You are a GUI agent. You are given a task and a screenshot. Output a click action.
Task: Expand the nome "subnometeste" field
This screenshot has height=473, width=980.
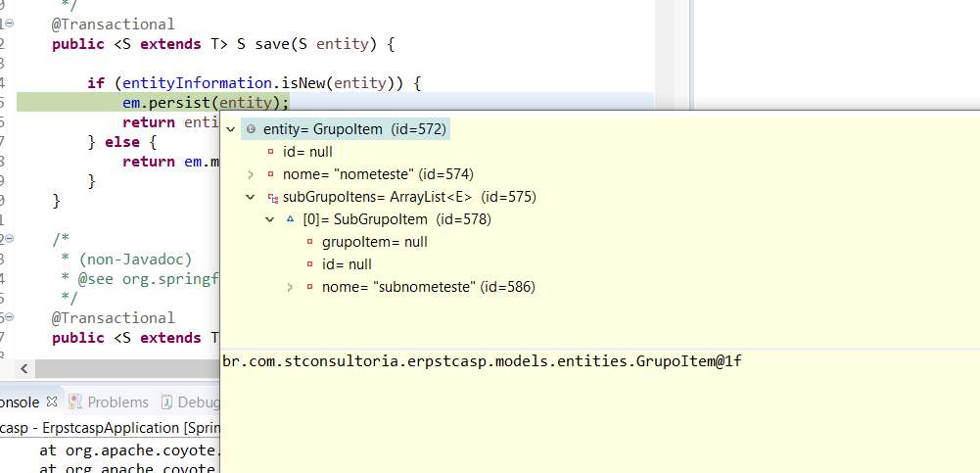point(290,288)
